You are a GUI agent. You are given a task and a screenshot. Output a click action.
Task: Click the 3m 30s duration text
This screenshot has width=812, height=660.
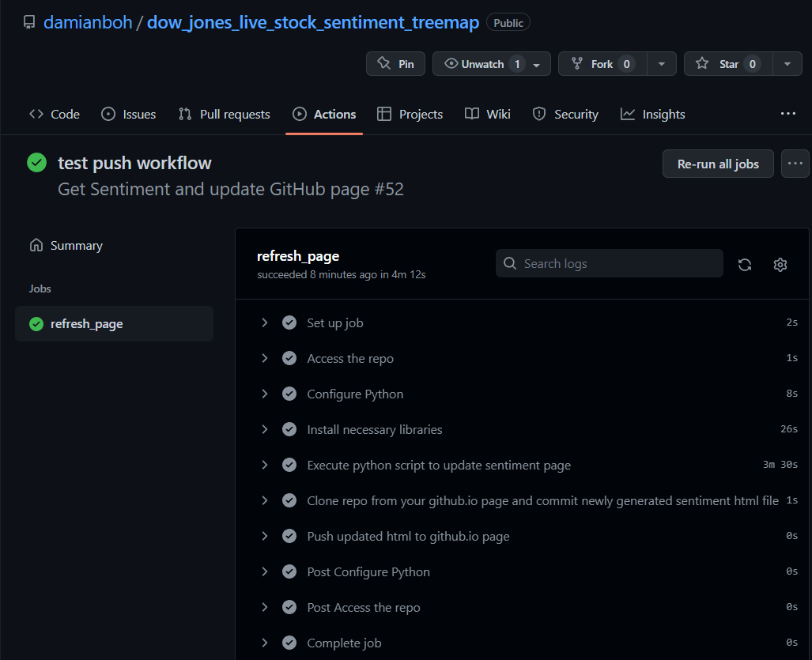point(780,464)
